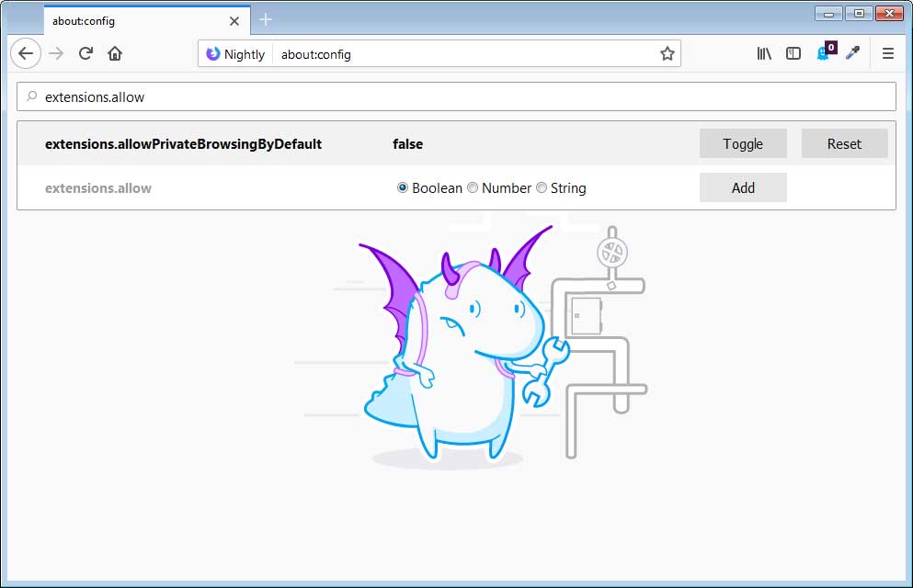
Task: Open the Ghostery extension icon
Action: coord(824,53)
